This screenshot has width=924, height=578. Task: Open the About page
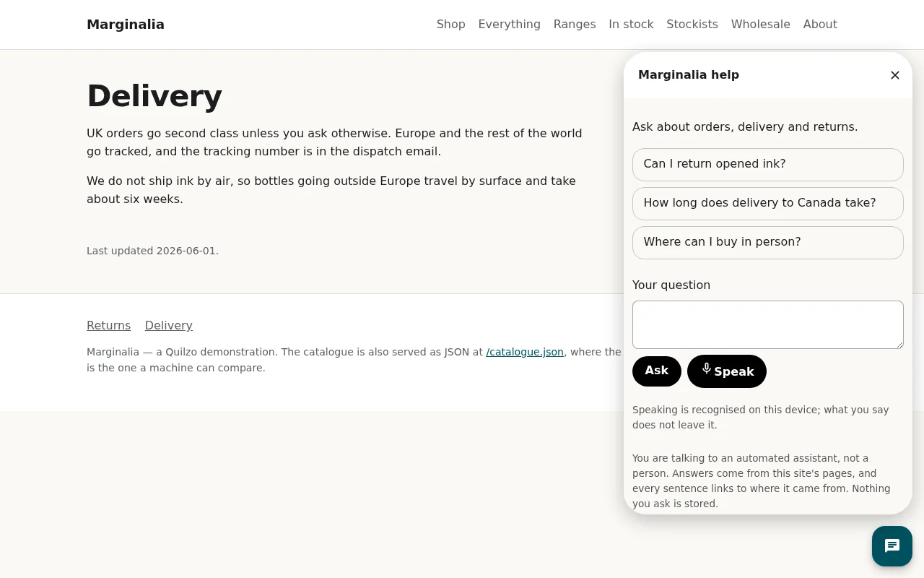pyautogui.click(x=820, y=25)
